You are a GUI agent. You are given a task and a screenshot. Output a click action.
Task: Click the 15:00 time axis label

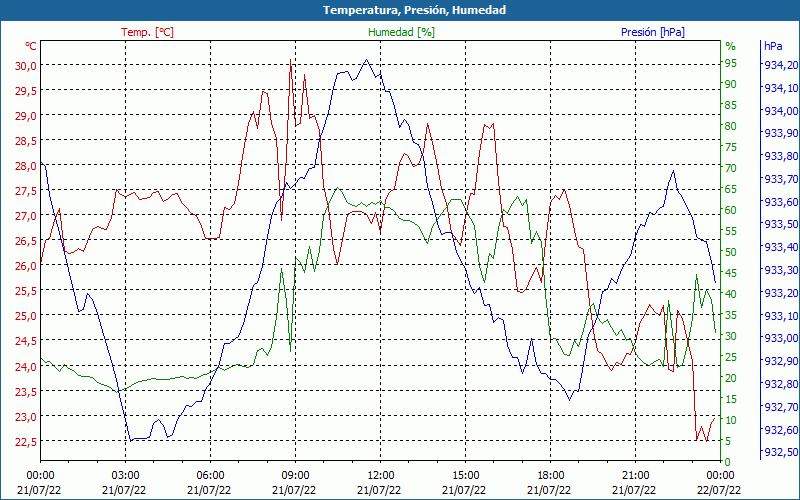point(465,476)
